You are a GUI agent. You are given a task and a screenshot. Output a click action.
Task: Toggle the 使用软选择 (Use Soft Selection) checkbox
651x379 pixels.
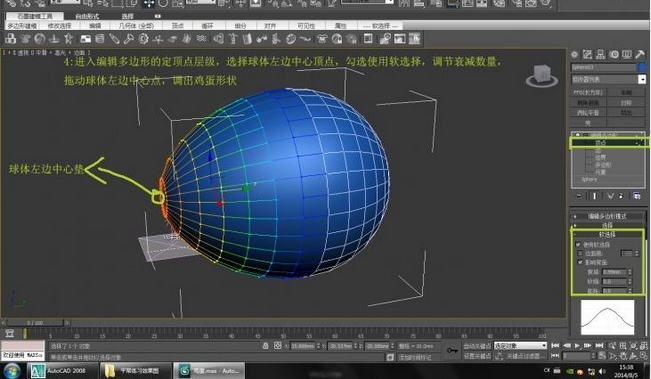click(578, 245)
